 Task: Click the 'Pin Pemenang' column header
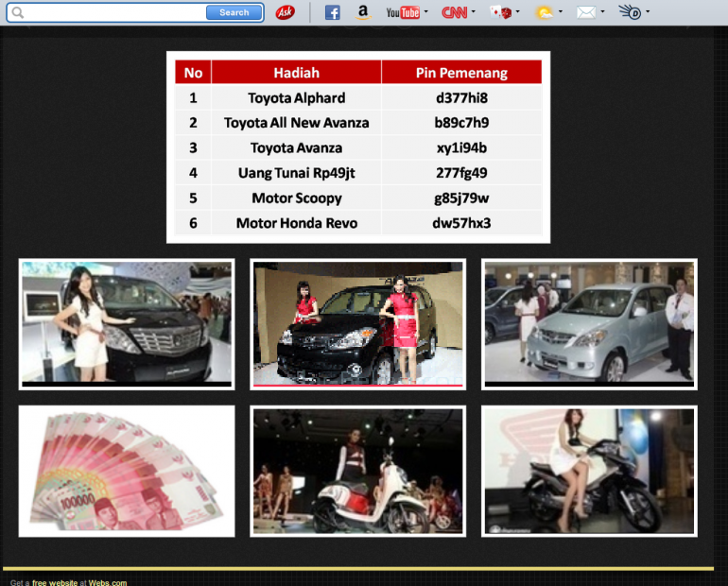[461, 73]
